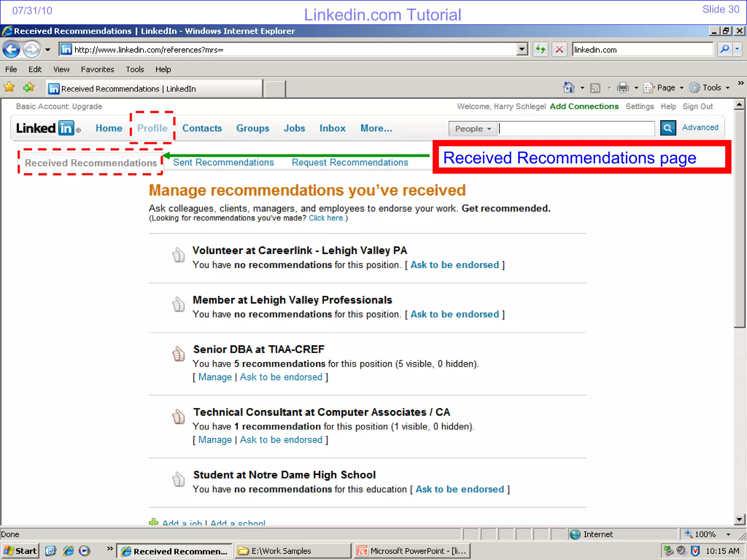
Task: Open the Help menu in menu bar
Action: (163, 69)
